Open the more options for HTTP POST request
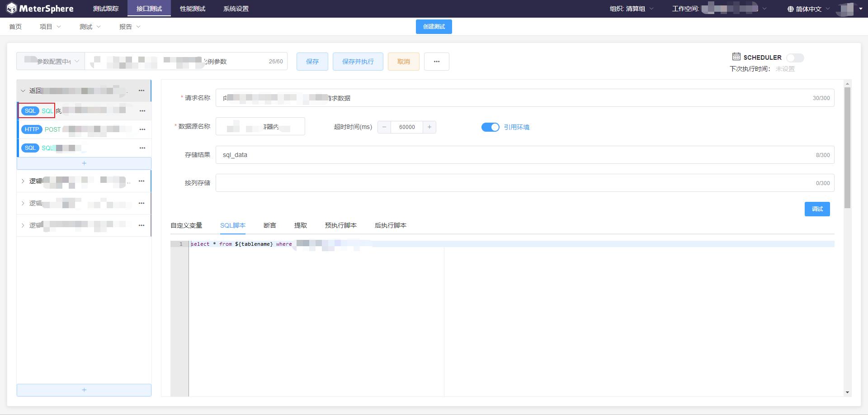Screen dimensions: 868x415 (142, 129)
